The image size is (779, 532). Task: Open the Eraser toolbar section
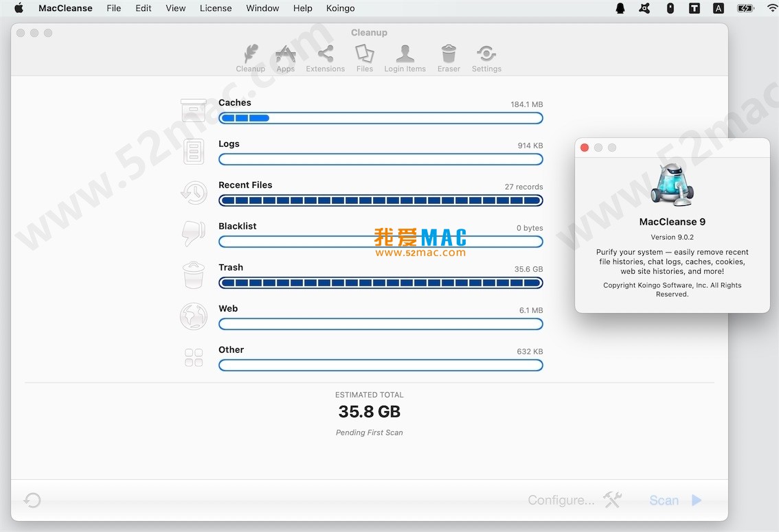pyautogui.click(x=449, y=58)
